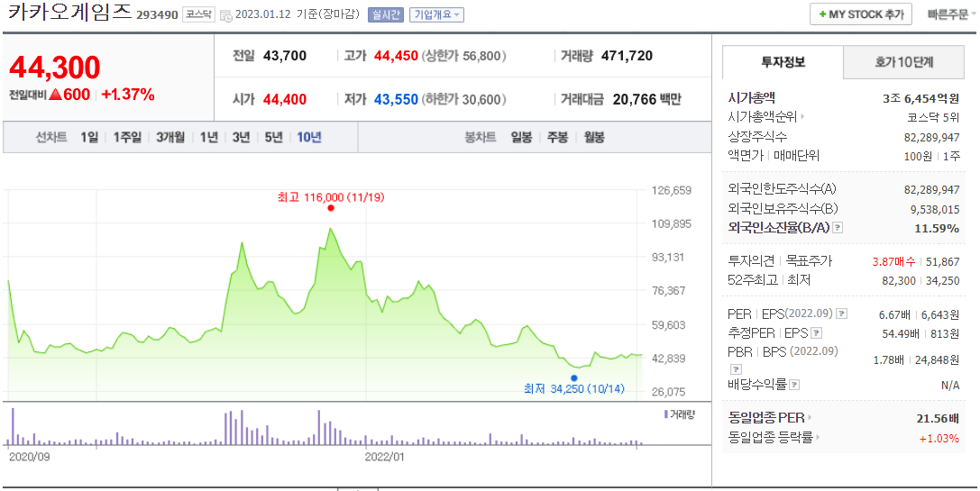Click the 고가 value 44,450
The height and width of the screenshot is (491, 980).
(x=396, y=56)
